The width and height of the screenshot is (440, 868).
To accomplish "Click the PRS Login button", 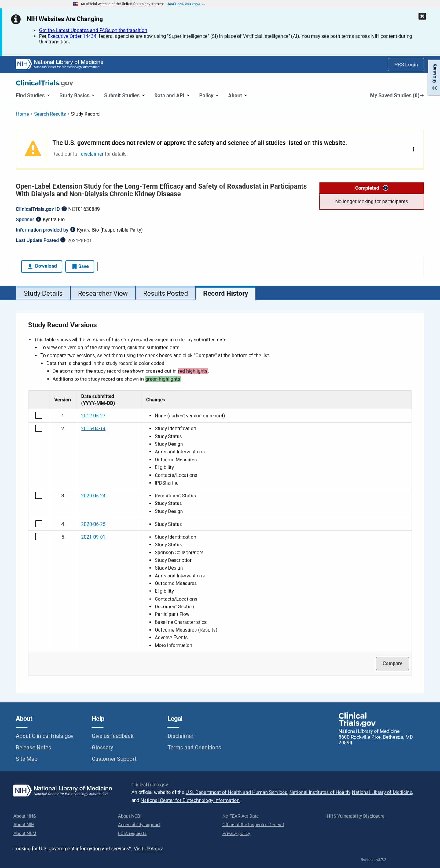I will pyautogui.click(x=406, y=64).
